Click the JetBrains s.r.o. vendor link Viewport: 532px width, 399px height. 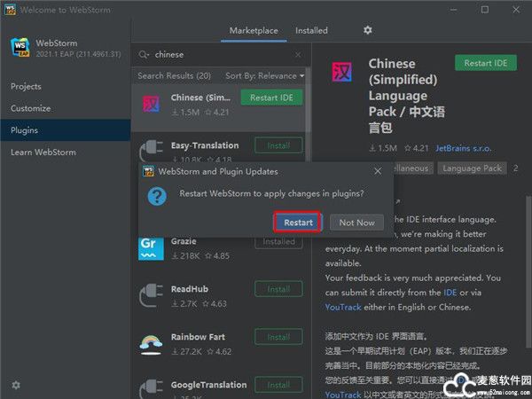coord(463,148)
